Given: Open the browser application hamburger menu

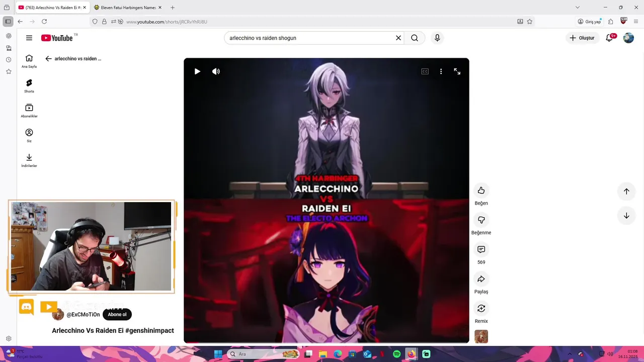Looking at the screenshot, I should click(x=636, y=22).
